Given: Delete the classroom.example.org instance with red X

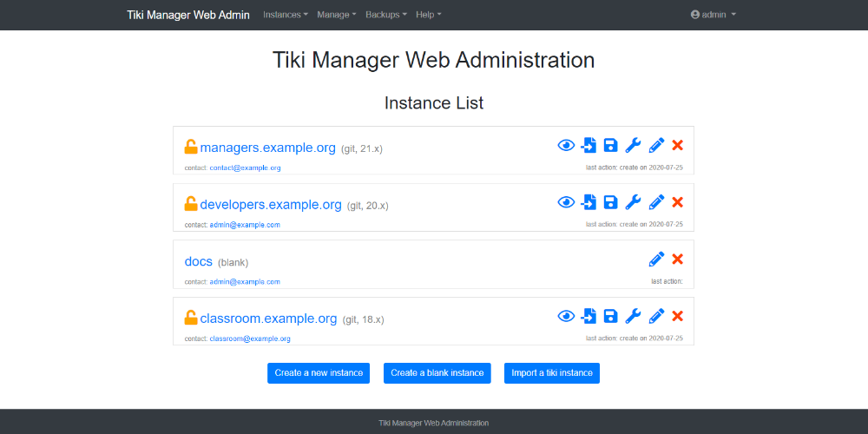Looking at the screenshot, I should pos(677,316).
